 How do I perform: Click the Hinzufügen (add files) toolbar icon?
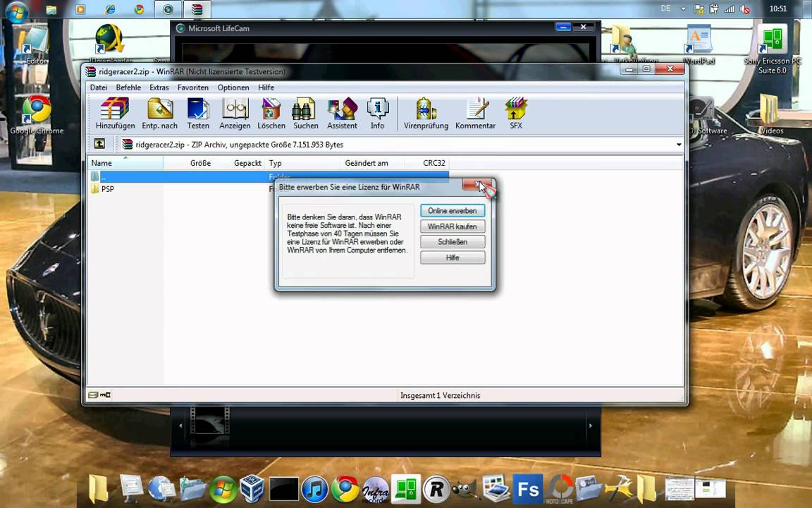115,114
